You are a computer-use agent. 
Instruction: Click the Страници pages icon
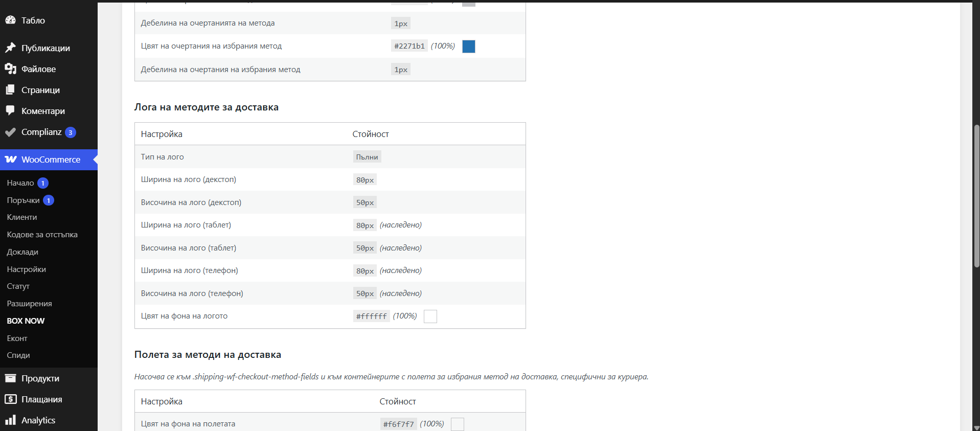[x=11, y=89]
